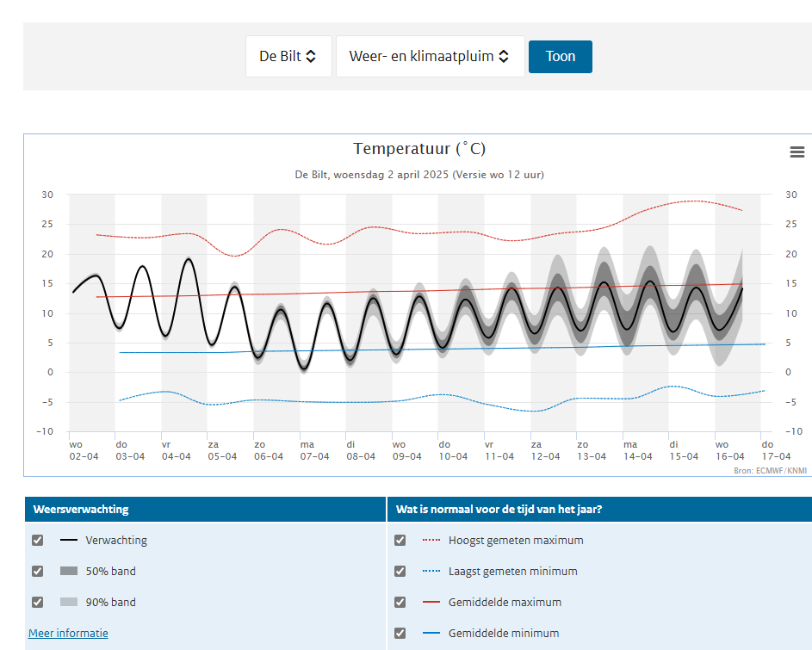Click the solid red Gemiddelde maximum line icon
The width and height of the screenshot is (812, 650).
[431, 602]
